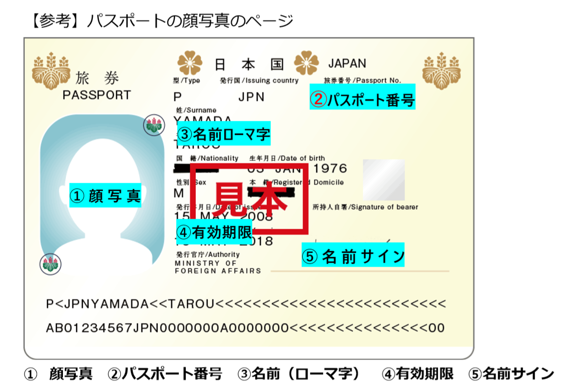Click the cyan ③名前ローマ字 label
576x392 pixels.
click(x=224, y=134)
